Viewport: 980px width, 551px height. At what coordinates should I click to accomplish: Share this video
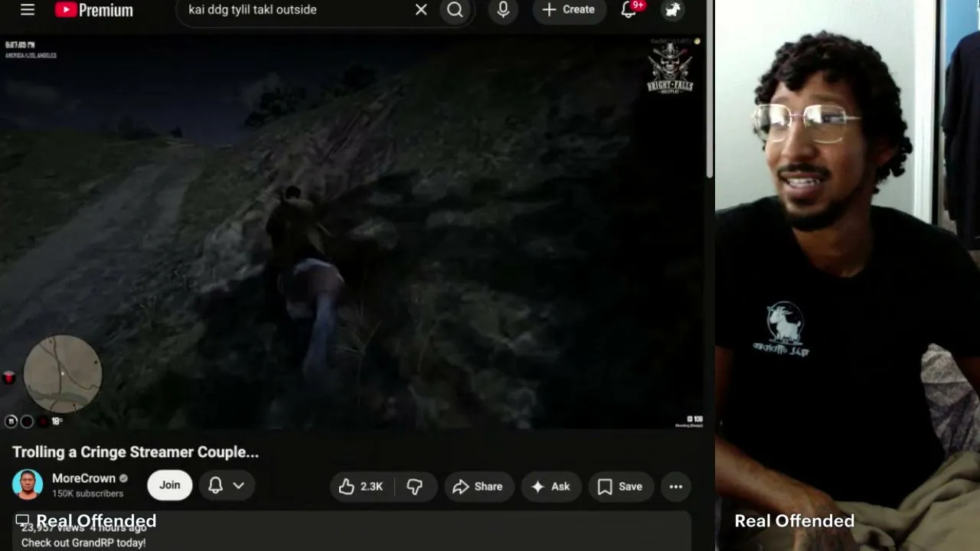click(478, 487)
